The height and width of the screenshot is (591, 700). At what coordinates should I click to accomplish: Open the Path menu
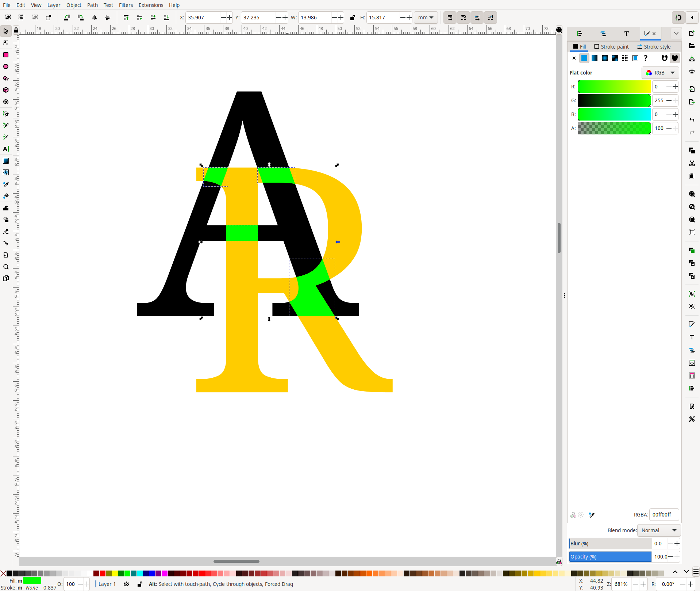(x=92, y=5)
